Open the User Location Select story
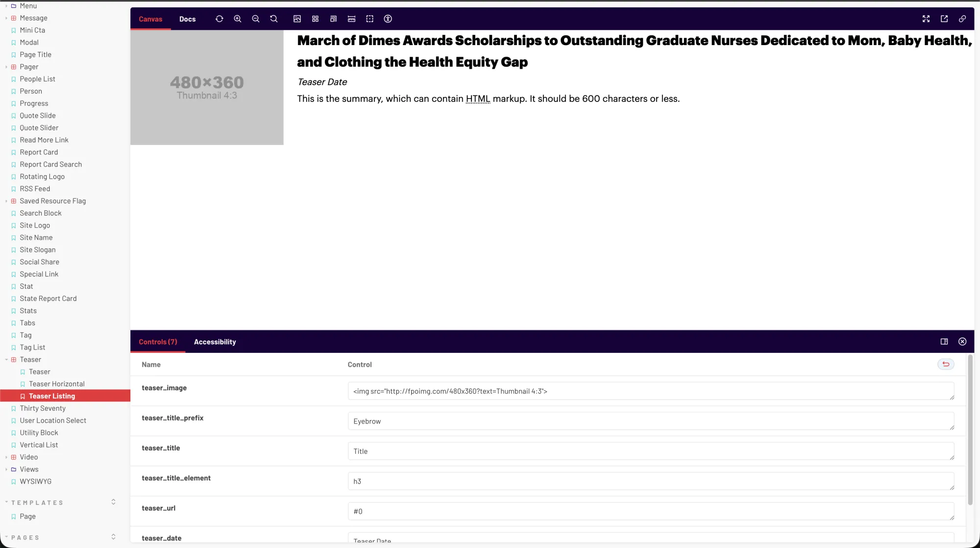This screenshot has width=980, height=548. tap(53, 421)
